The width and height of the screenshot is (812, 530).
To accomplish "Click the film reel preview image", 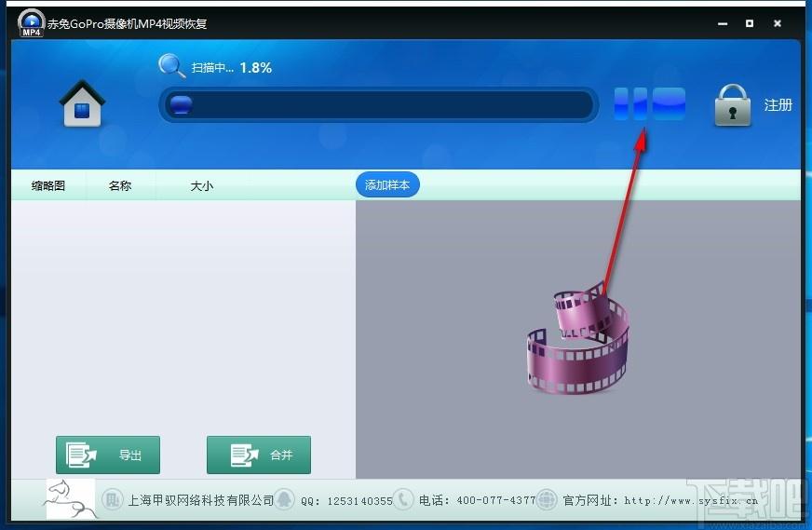I will (x=578, y=337).
